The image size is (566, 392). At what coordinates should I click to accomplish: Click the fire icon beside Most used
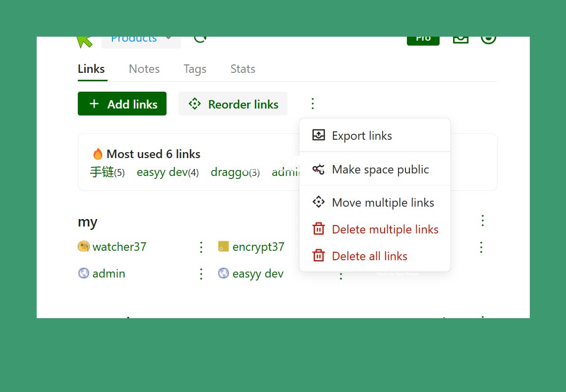click(x=98, y=154)
